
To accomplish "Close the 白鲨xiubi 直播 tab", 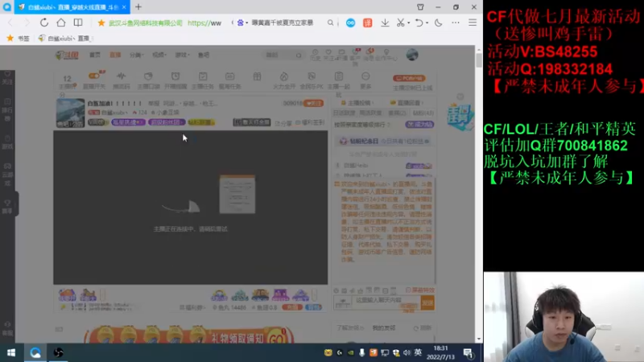I will pos(124,7).
